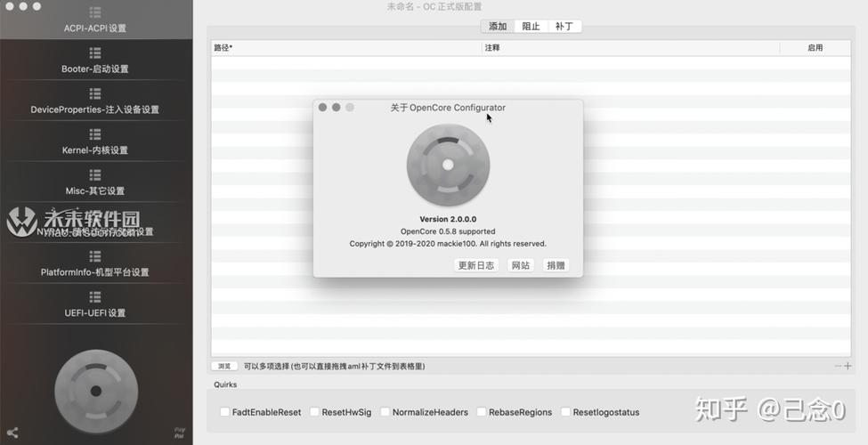
Task: Click the OpenCore Configurator logo in About dialog
Action: pos(448,165)
